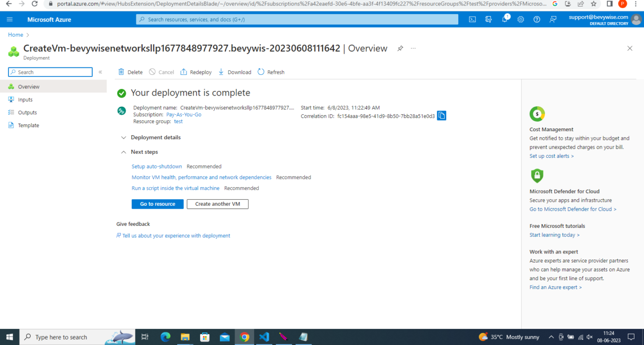The height and width of the screenshot is (345, 644).
Task: Open Set up cost alerts link
Action: tap(551, 156)
